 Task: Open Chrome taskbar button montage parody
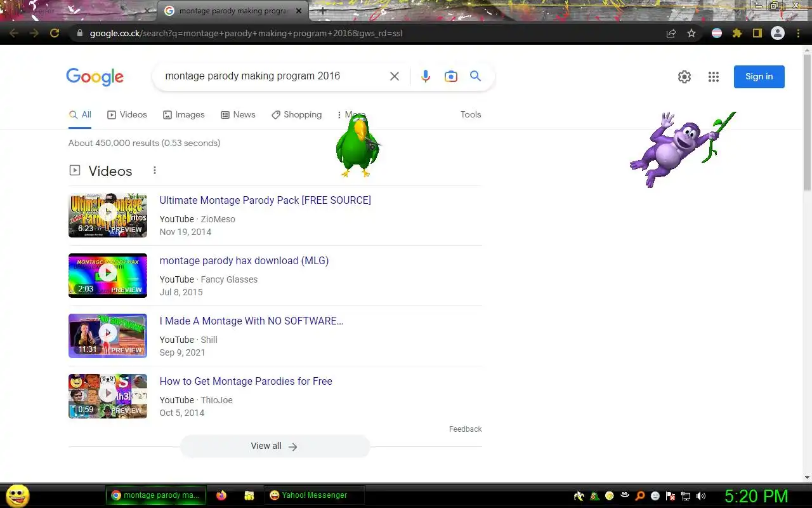coord(156,495)
